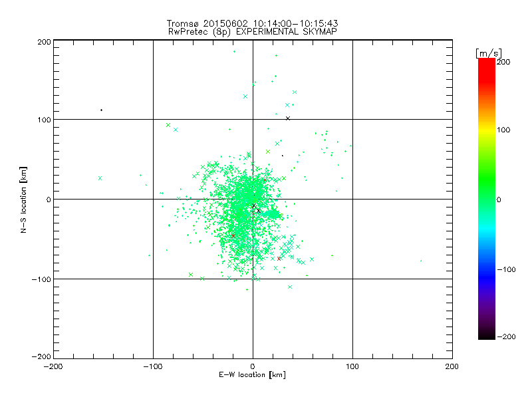Click the red X marker in lower right cluster
532x399 pixels.
point(279,259)
